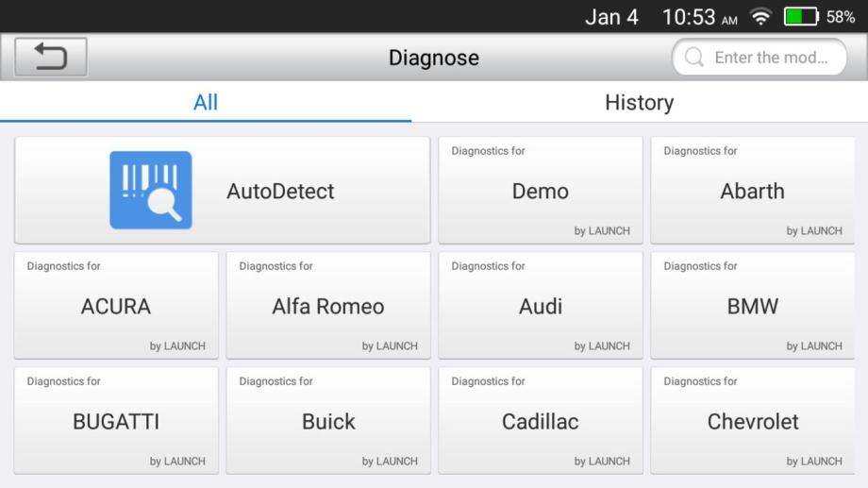The image size is (868, 488).
Task: Open Audi diagnostics tile
Action: pyautogui.click(x=540, y=306)
